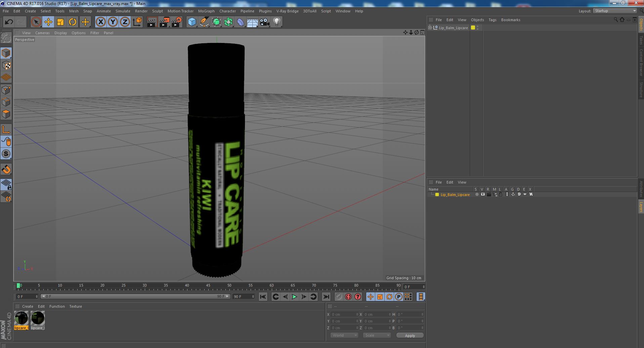Viewport: 644px width, 348px height.
Task: Enable Axis mode icon
Action: (6, 130)
